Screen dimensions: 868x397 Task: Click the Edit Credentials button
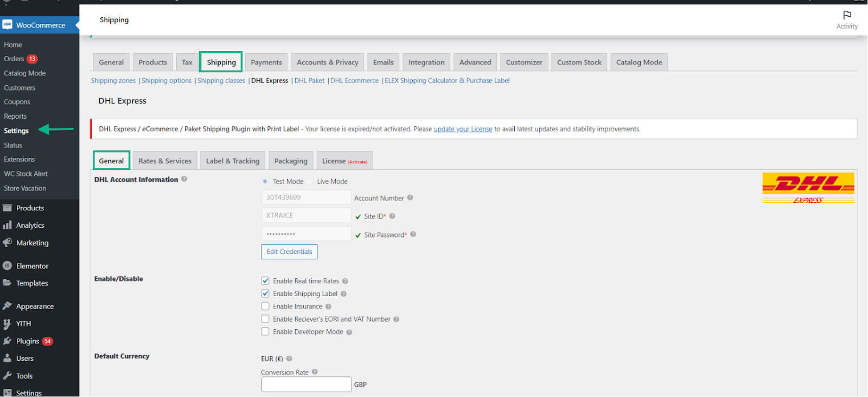click(x=289, y=252)
